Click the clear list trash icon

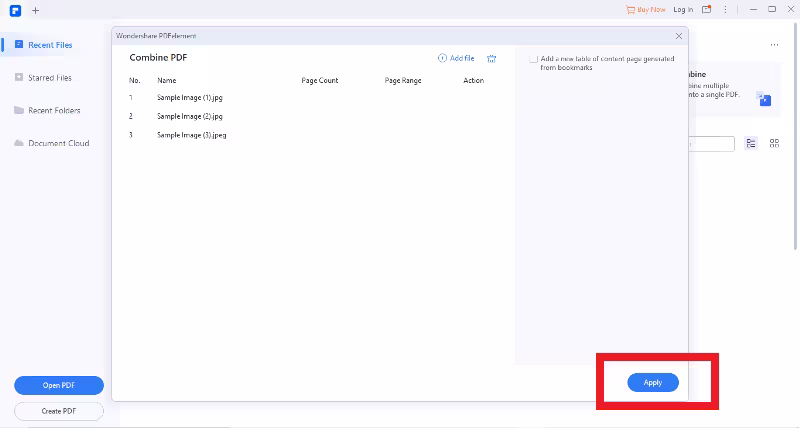click(x=491, y=59)
